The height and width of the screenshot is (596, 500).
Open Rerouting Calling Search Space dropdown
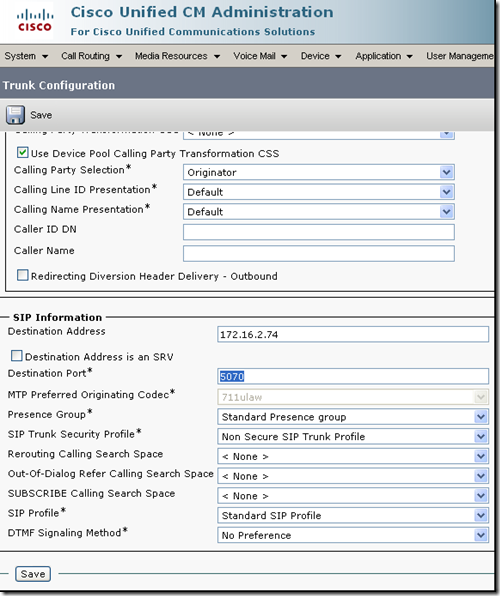[x=353, y=457]
